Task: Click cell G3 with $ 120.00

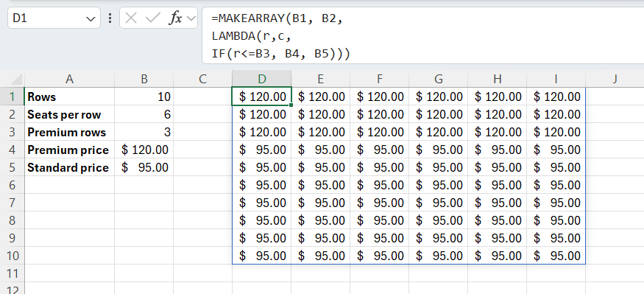Action: pos(438,132)
